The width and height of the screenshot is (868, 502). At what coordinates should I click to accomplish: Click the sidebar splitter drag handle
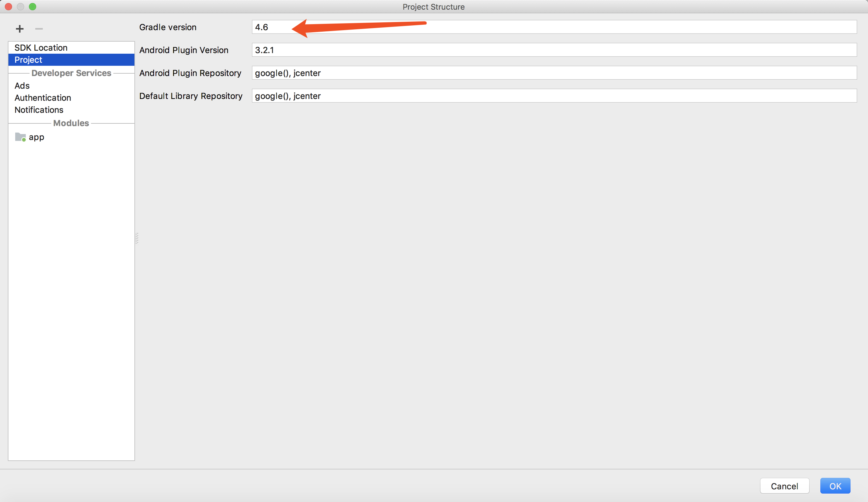point(137,238)
